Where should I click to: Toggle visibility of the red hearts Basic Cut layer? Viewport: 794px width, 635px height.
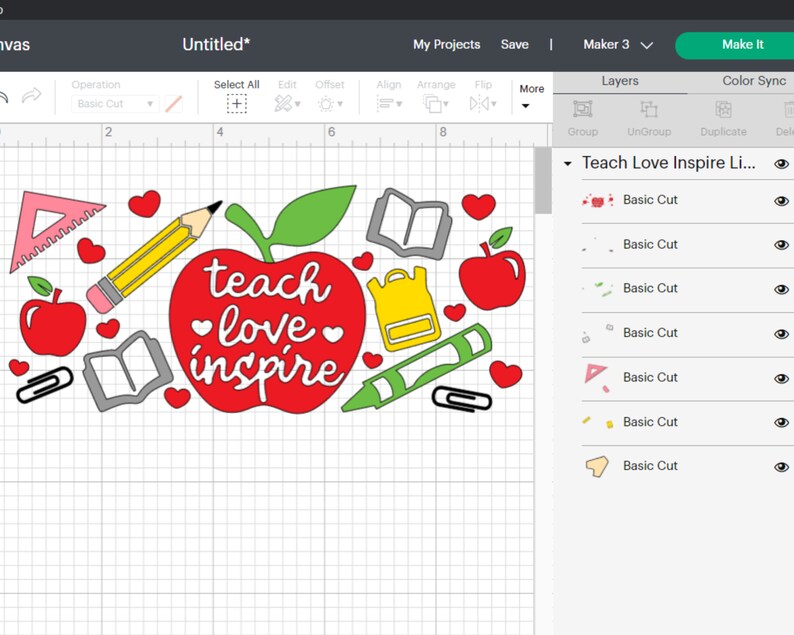781,201
